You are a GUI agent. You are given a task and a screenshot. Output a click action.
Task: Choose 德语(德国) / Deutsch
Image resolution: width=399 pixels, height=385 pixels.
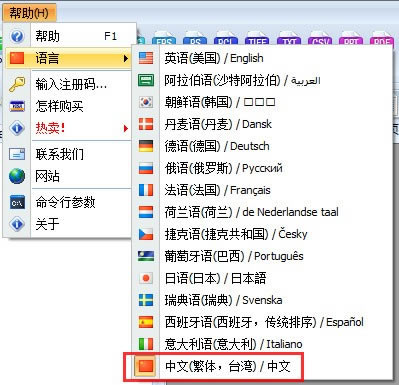pyautogui.click(x=262, y=146)
